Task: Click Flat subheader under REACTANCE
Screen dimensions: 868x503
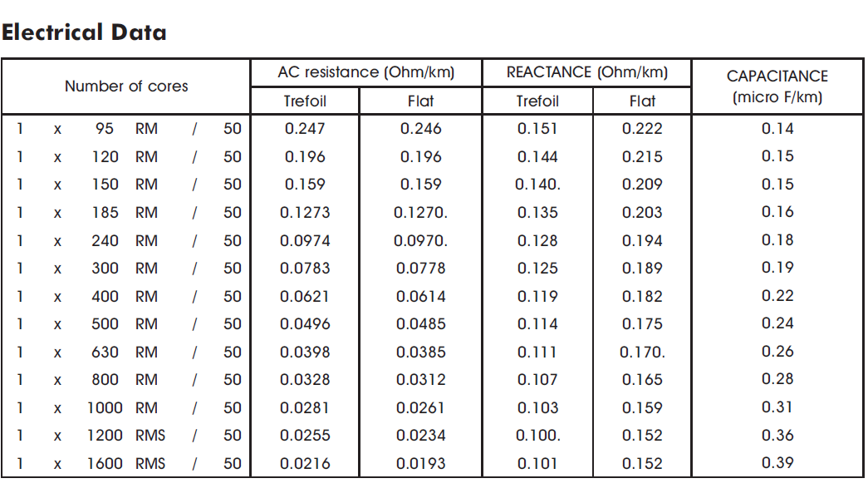Action: pyautogui.click(x=642, y=101)
